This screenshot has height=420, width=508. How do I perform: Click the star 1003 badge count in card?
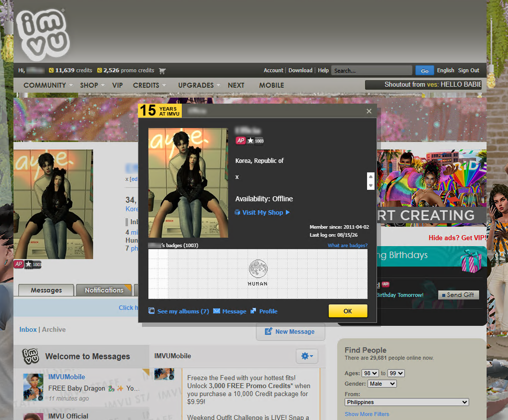point(255,140)
